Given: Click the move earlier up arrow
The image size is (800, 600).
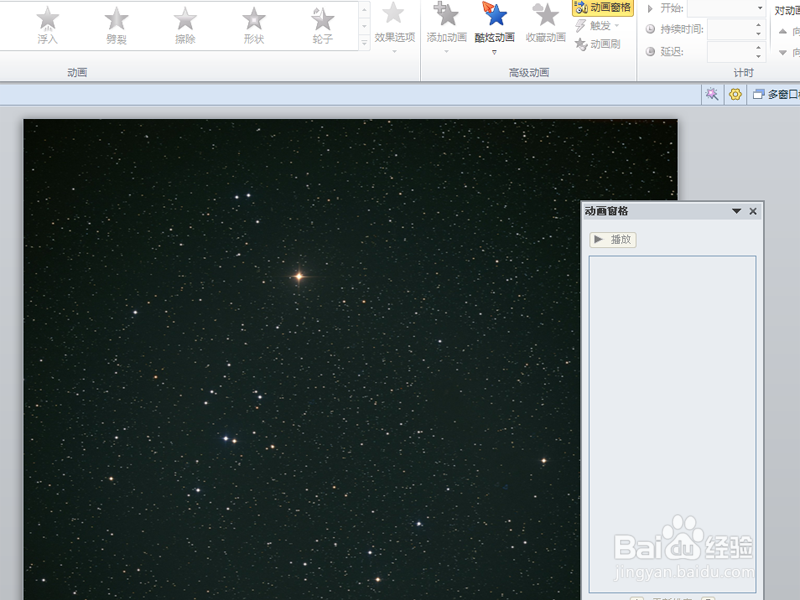Looking at the screenshot, I should tap(783, 32).
